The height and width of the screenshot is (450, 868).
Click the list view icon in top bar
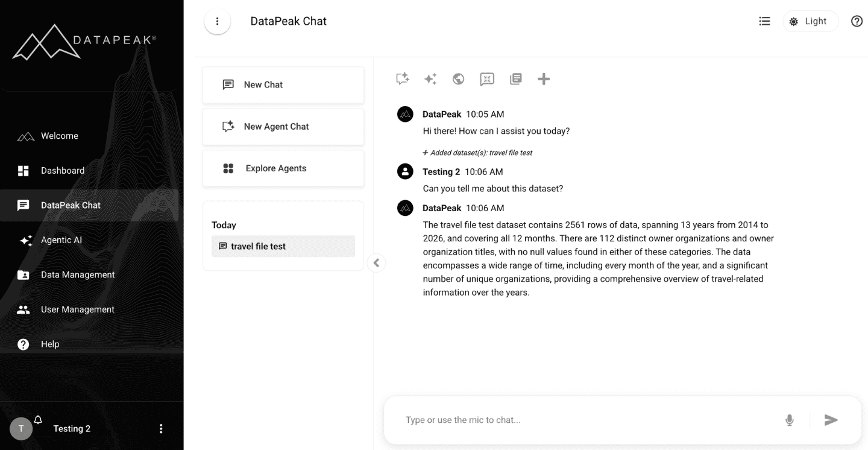(764, 21)
